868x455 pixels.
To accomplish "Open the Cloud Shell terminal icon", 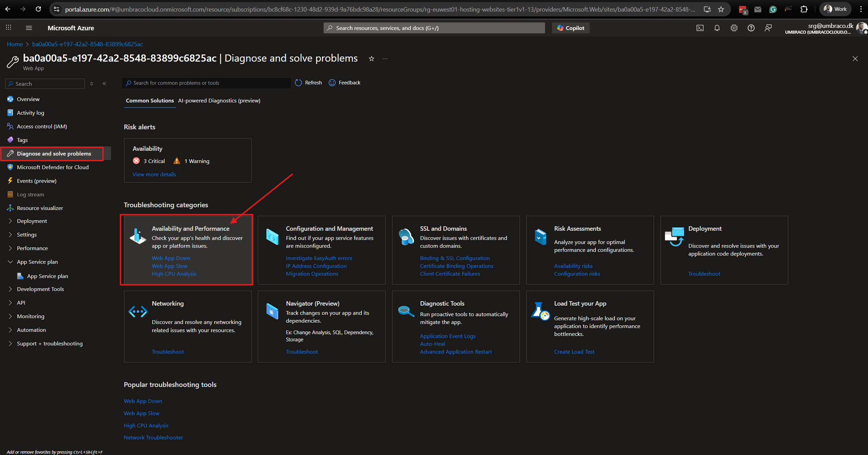I will 700,28.
